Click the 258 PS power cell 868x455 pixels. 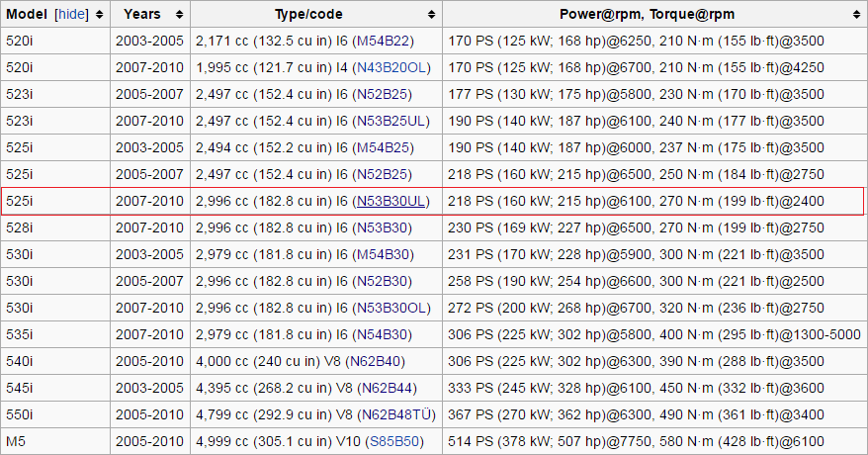point(654,281)
